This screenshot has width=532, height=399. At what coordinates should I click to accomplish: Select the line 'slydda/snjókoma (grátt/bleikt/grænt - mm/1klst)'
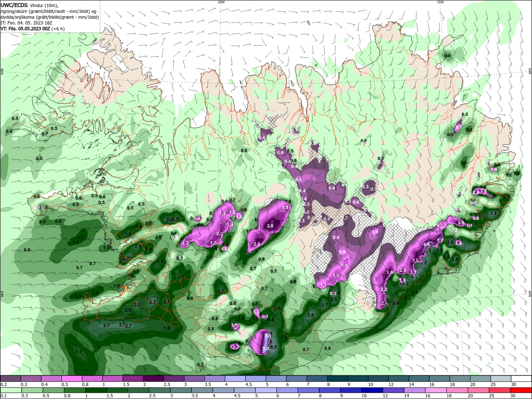(x=49, y=17)
